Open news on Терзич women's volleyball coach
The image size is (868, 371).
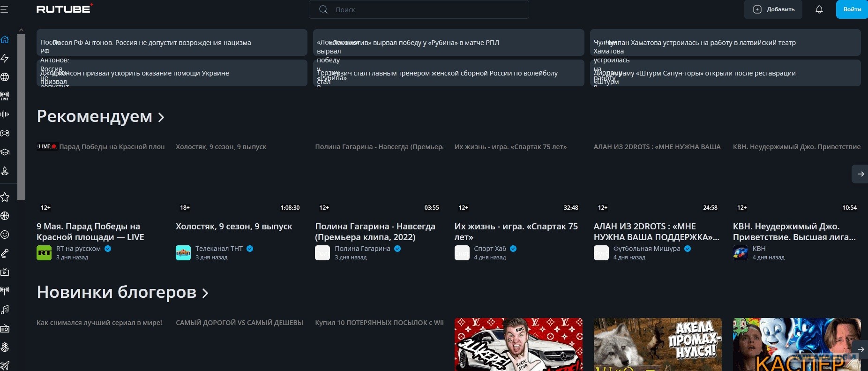(449, 73)
